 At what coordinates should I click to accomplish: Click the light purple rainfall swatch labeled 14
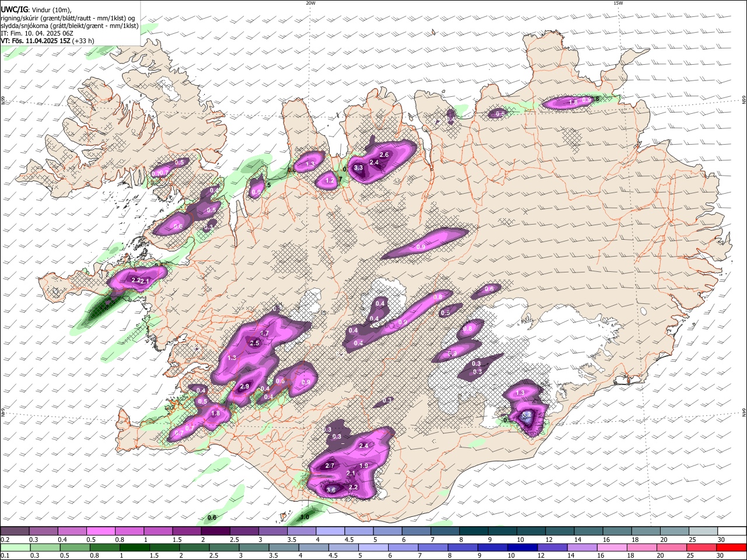[x=582, y=547]
